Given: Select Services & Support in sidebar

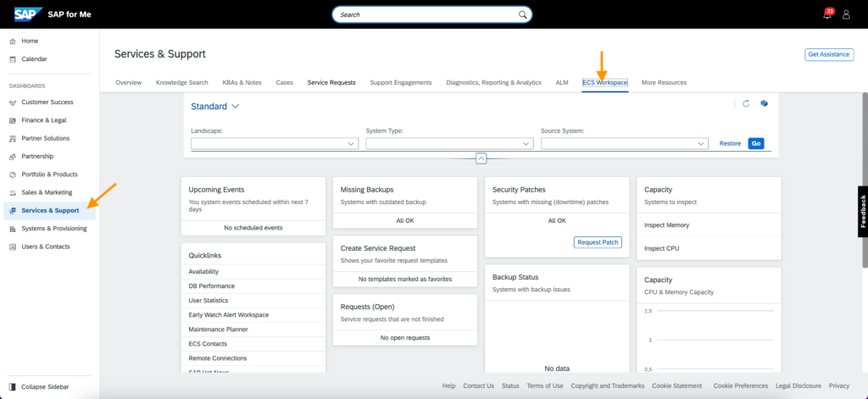Looking at the screenshot, I should click(50, 211).
